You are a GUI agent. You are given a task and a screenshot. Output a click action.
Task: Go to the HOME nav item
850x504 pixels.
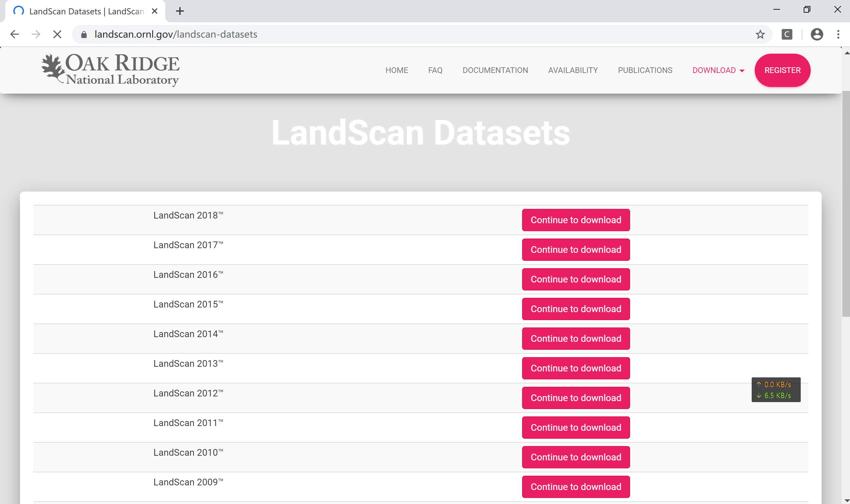click(397, 70)
